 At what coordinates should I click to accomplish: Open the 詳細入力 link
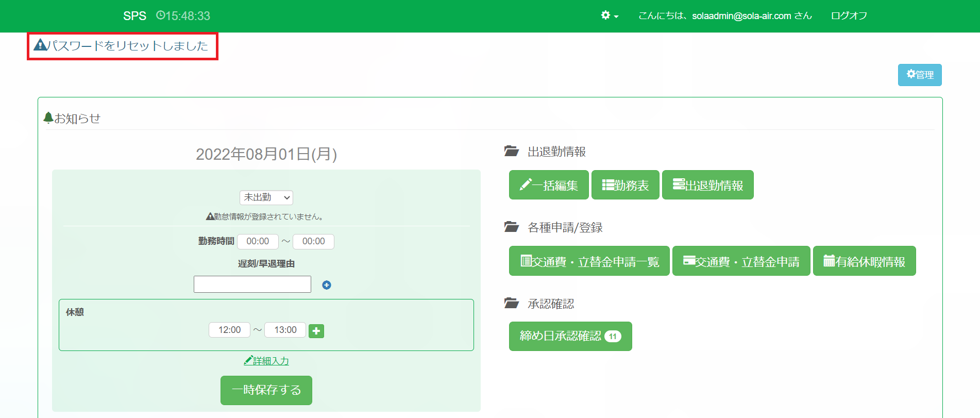pos(266,361)
